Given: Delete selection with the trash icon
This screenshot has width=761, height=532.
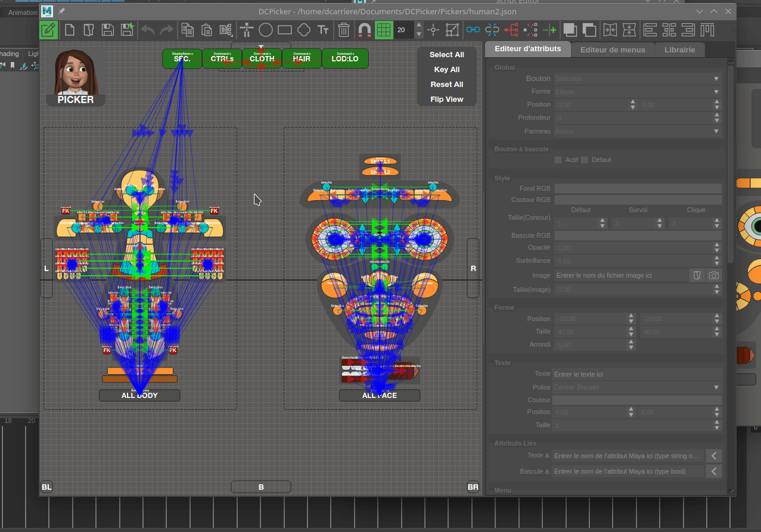Looking at the screenshot, I should [344, 30].
